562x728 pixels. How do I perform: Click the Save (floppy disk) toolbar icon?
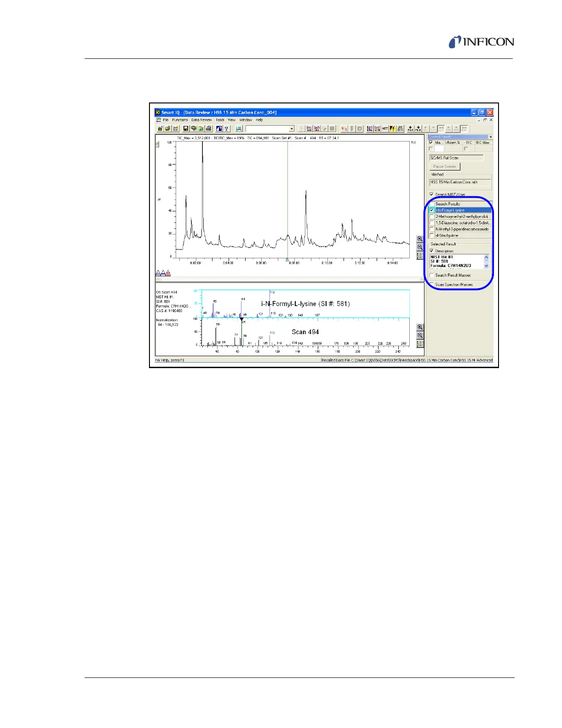pos(185,129)
